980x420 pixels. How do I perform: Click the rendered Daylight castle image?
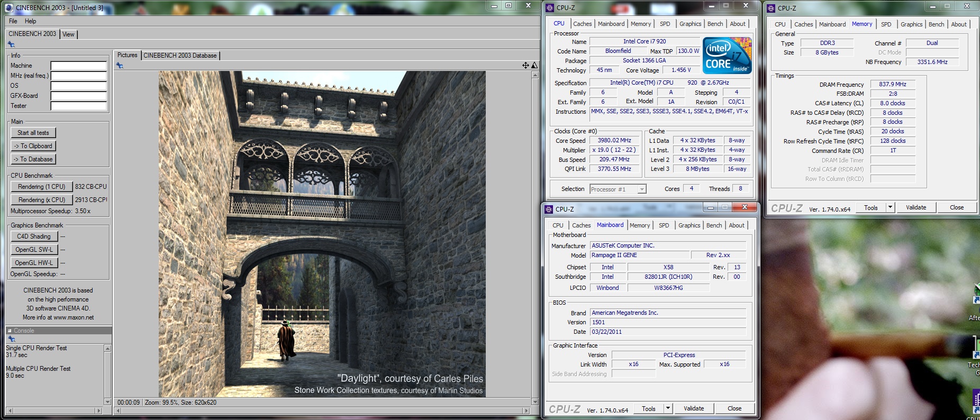click(322, 234)
